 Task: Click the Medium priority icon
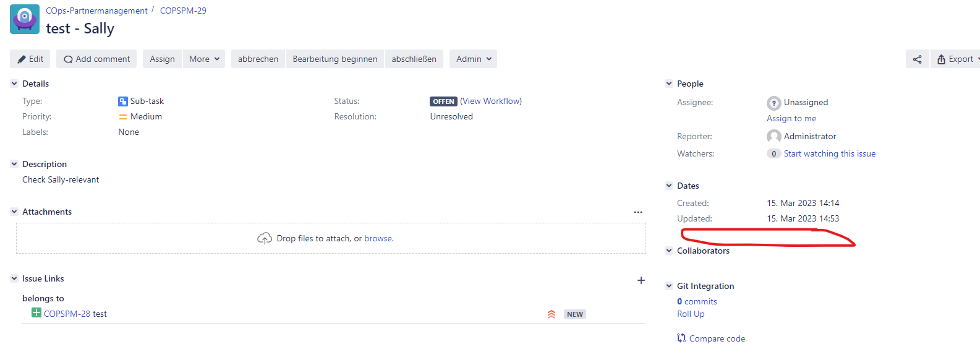coord(123,117)
